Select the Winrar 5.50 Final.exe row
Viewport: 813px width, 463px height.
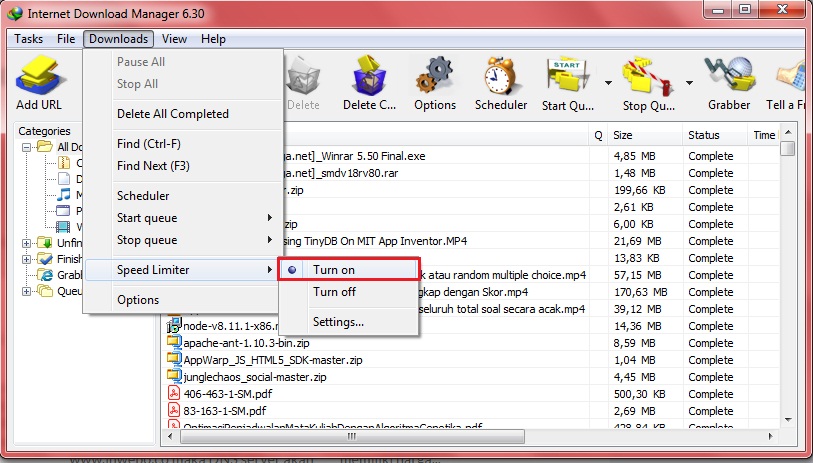click(470, 156)
